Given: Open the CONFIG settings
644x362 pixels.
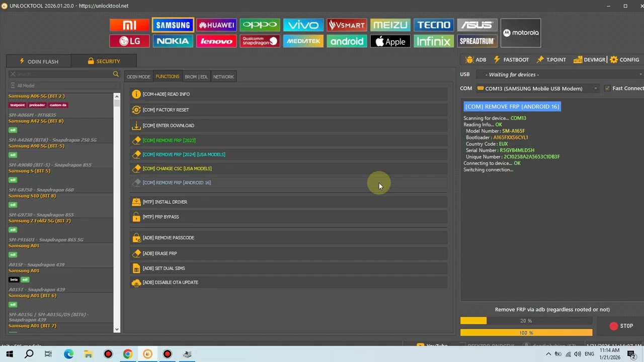Looking at the screenshot, I should 624,60.
